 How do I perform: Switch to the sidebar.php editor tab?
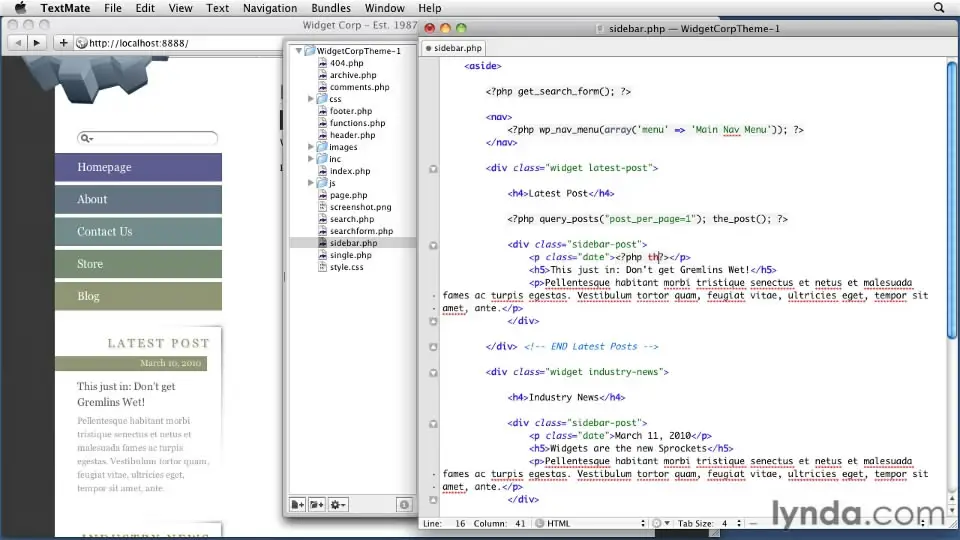[454, 48]
